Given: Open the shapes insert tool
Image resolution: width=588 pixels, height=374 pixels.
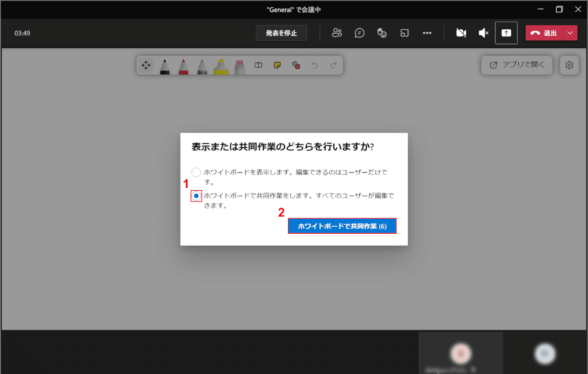Looking at the screenshot, I should coord(296,65).
